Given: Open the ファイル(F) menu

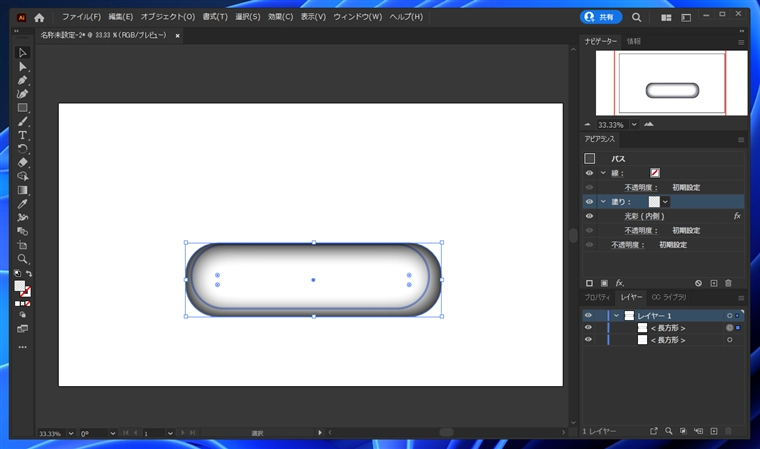Looking at the screenshot, I should pos(81,17).
